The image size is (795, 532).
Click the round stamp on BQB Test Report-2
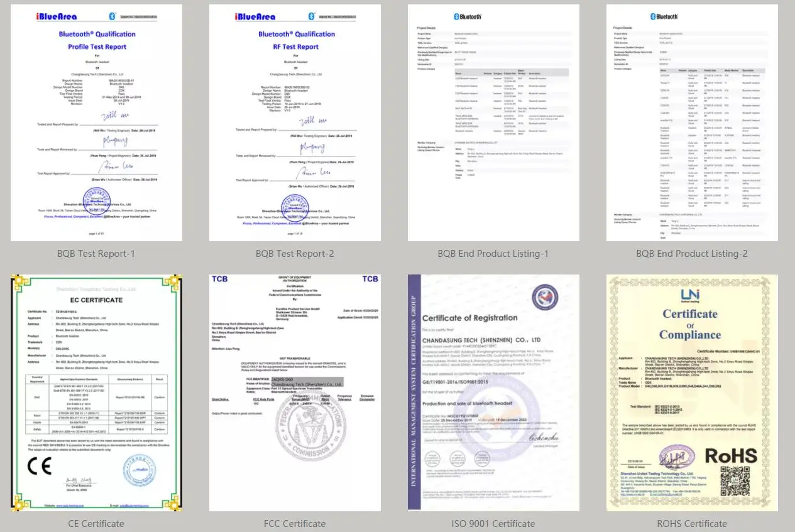coord(295,208)
